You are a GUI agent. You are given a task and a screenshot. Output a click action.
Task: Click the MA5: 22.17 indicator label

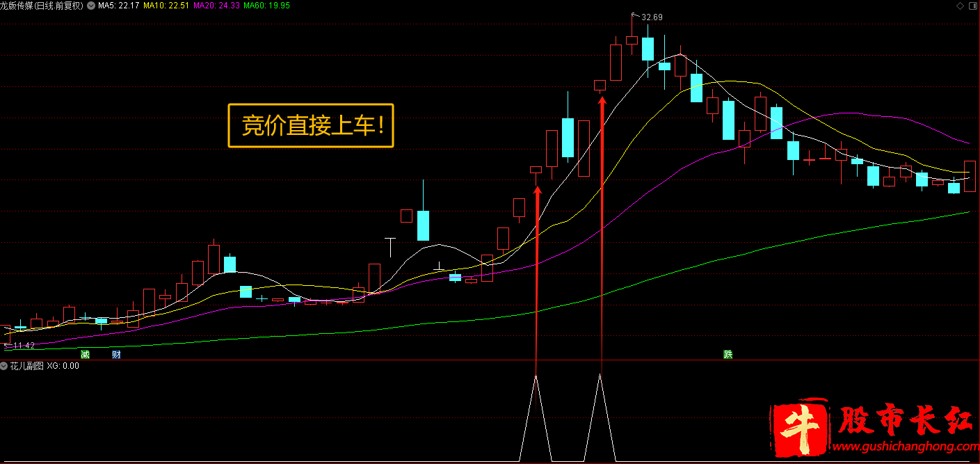119,6
